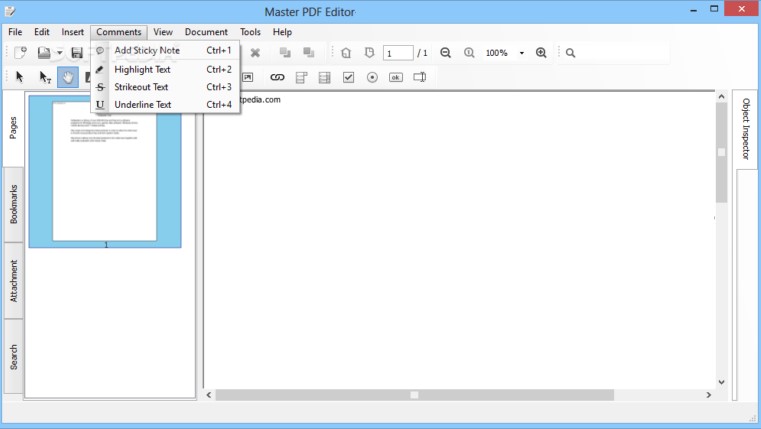Click the Save floppy disk icon
Image resolution: width=761 pixels, height=429 pixels.
coord(77,52)
